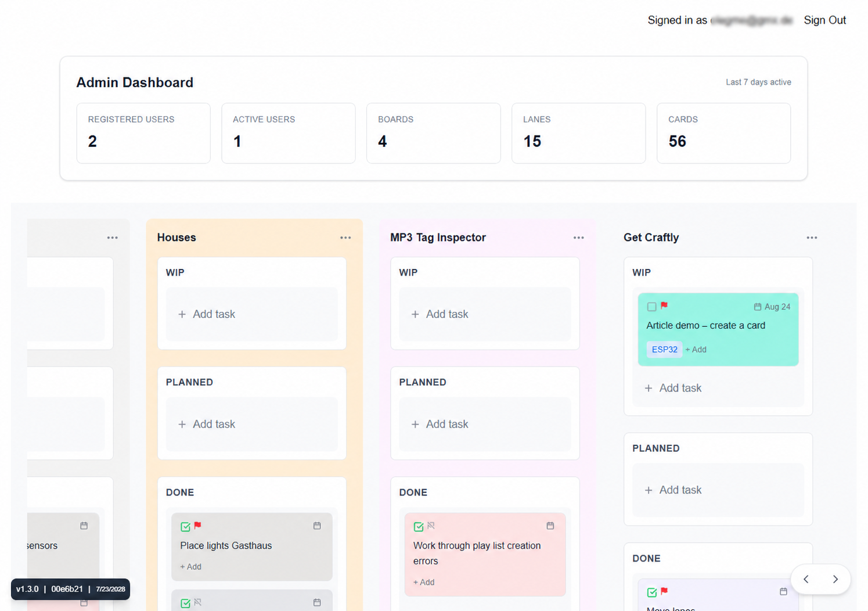The width and height of the screenshot is (868, 611).
Task: Click the DONE lane header in Houses
Action: click(180, 493)
